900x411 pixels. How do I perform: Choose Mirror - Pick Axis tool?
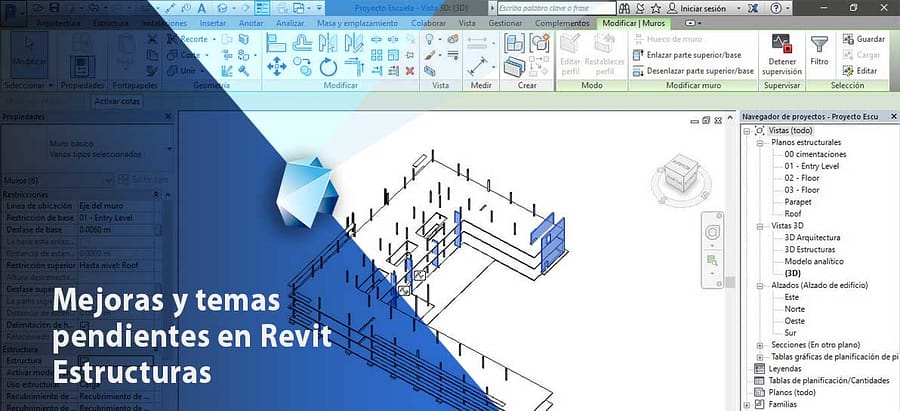point(328,42)
